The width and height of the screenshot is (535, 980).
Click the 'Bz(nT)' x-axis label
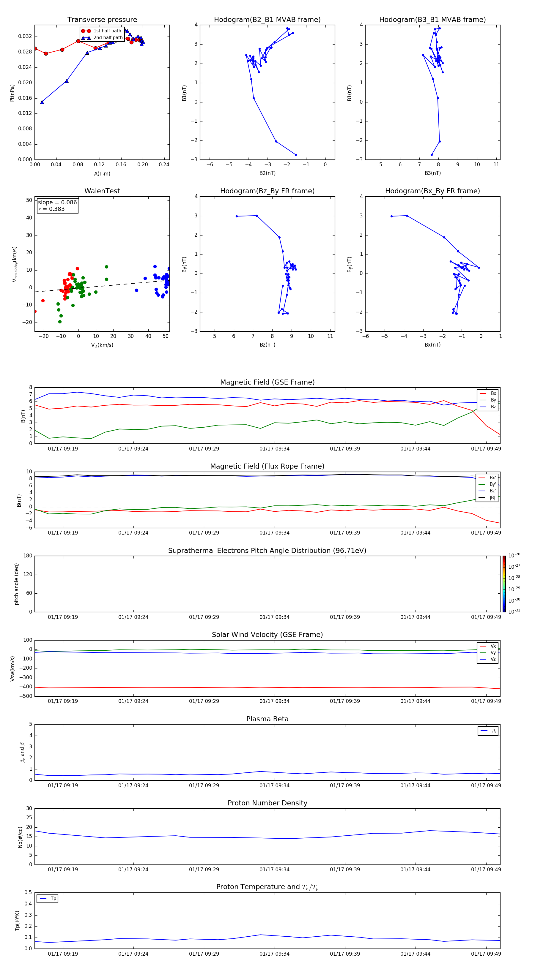[x=267, y=345]
